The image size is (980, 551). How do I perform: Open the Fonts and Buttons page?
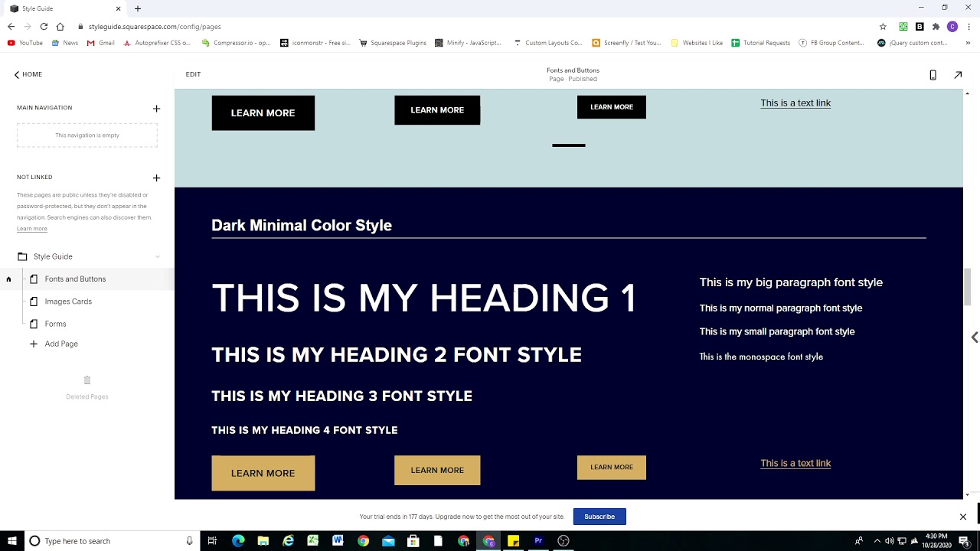(x=75, y=279)
